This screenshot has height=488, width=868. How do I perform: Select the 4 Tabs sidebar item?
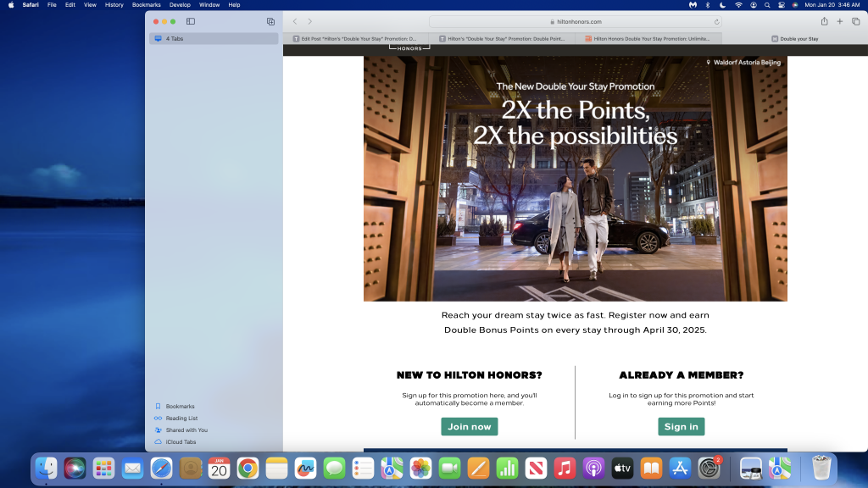214,38
